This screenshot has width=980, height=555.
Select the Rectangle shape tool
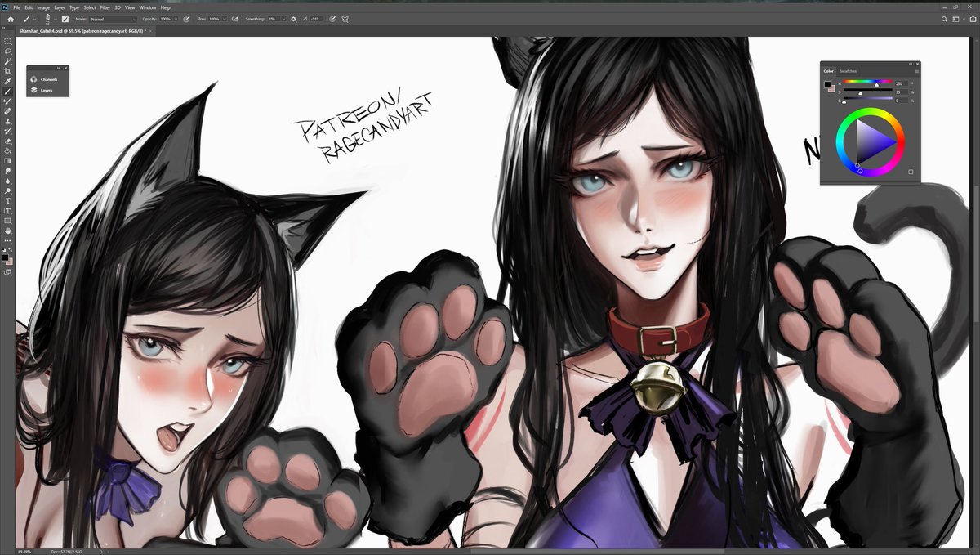(x=8, y=221)
